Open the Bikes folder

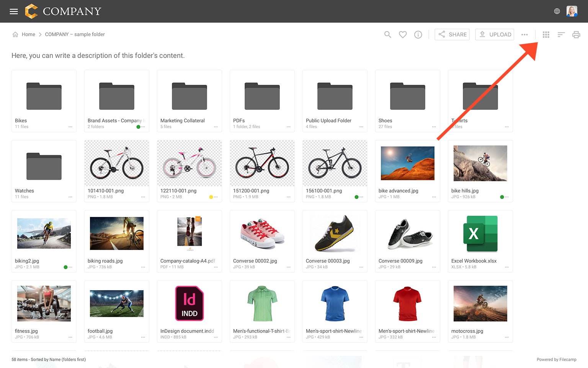[44, 101]
